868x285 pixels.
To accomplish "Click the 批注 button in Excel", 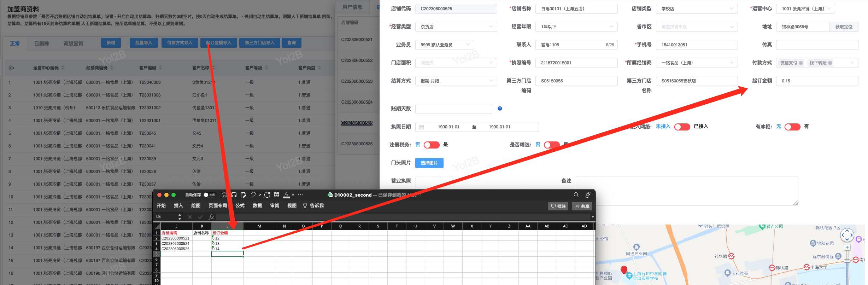I will point(558,206).
